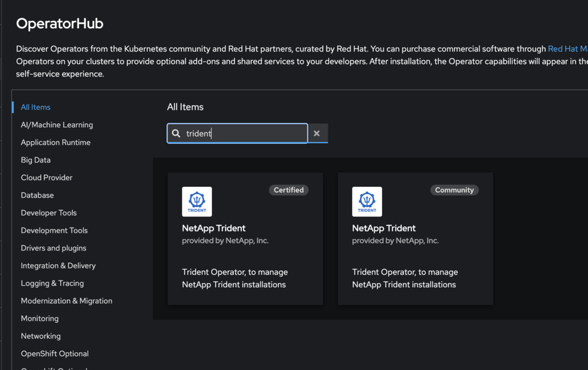Screen dimensions: 588x370
Task: Filter by Big Data category
Action: [x=36, y=160]
